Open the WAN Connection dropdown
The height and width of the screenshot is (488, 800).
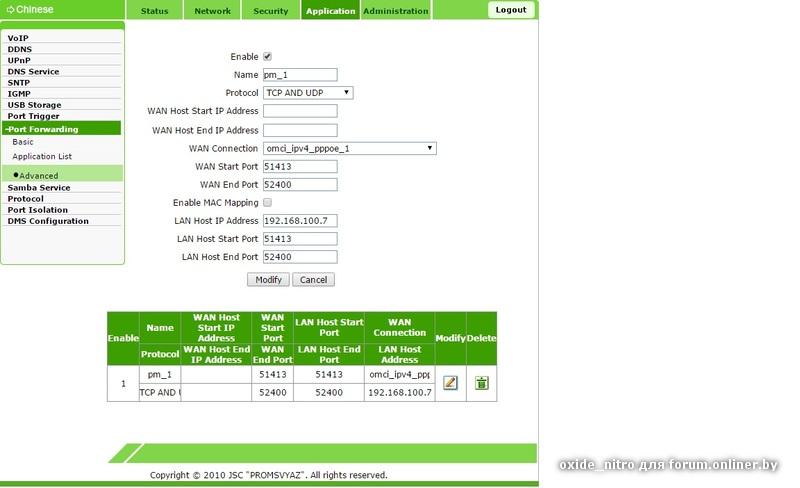tap(349, 149)
